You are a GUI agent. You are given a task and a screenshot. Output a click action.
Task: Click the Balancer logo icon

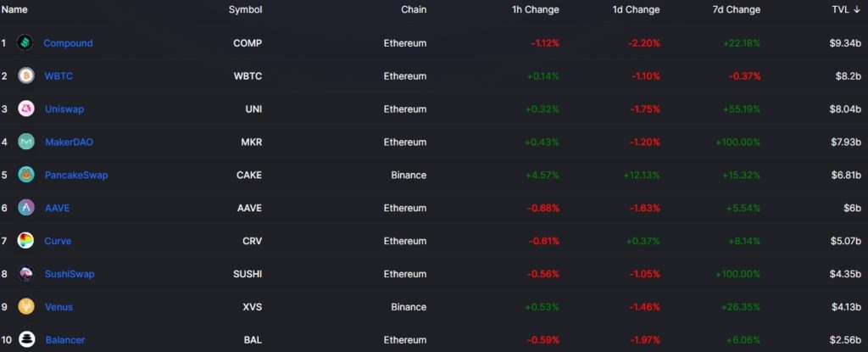(x=25, y=339)
